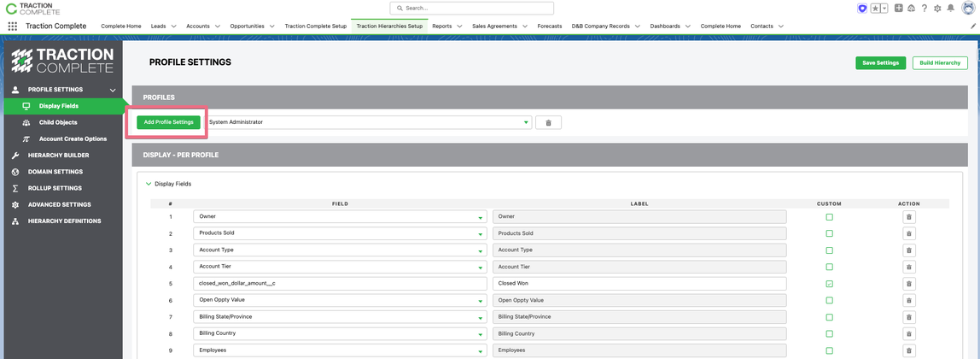Open the Account Tier field dropdown
980x359 pixels.
coord(340,267)
